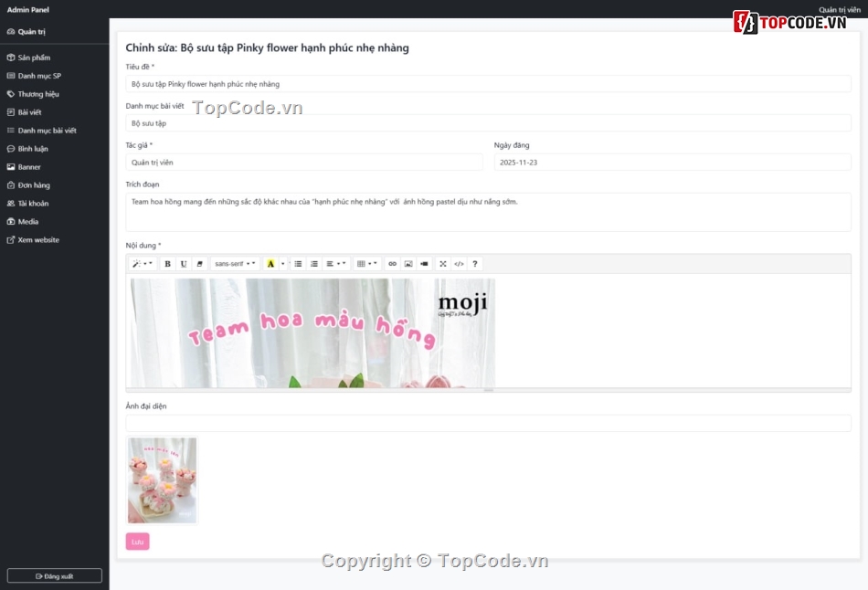Click the insert picture icon

(x=408, y=264)
